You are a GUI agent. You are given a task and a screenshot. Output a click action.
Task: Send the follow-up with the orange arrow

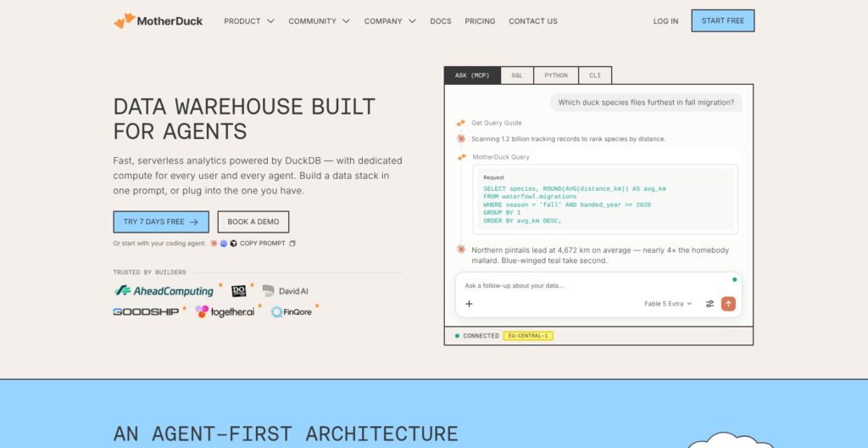728,304
